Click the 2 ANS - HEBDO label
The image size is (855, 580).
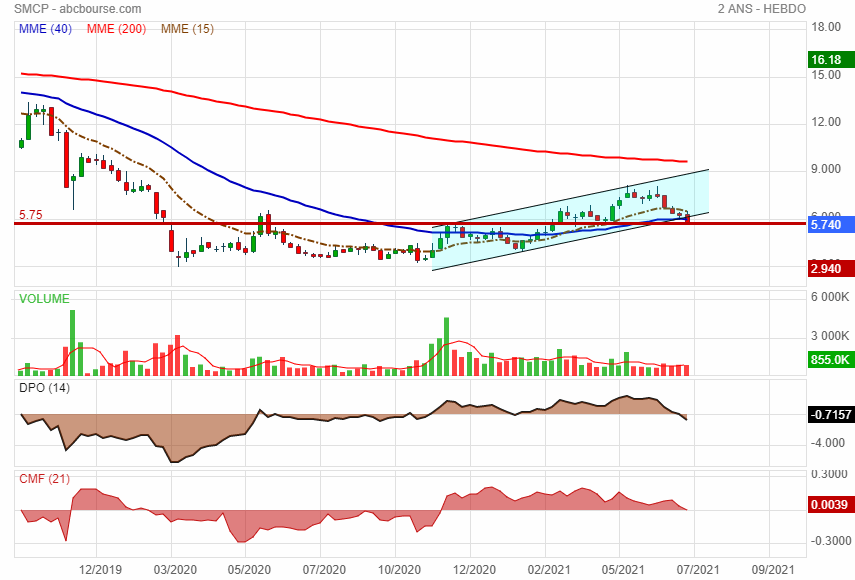[761, 9]
